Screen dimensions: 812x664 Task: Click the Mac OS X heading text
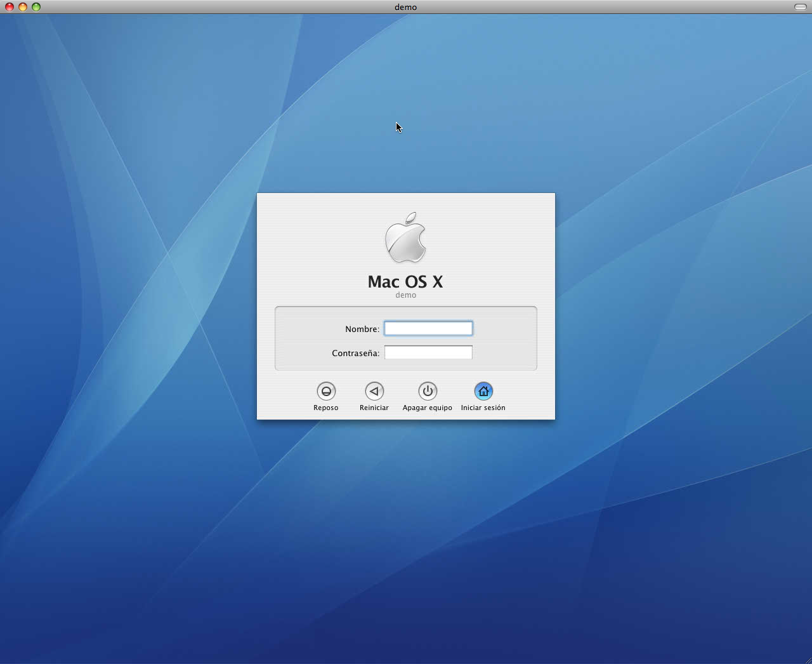(405, 281)
